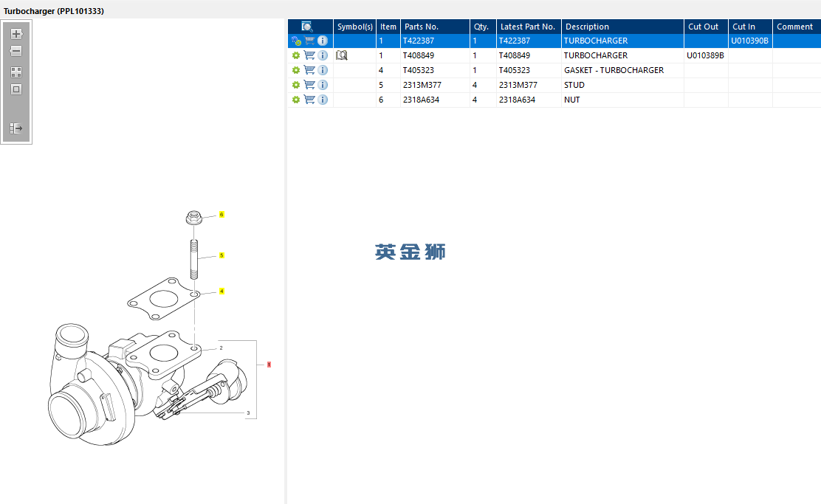
Task: Click Cut In value U010390B
Action: click(x=750, y=41)
